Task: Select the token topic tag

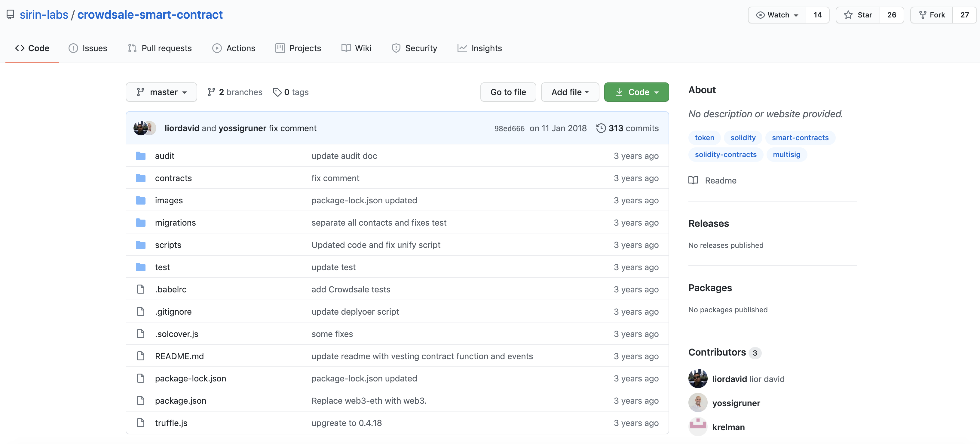Action: 705,137
